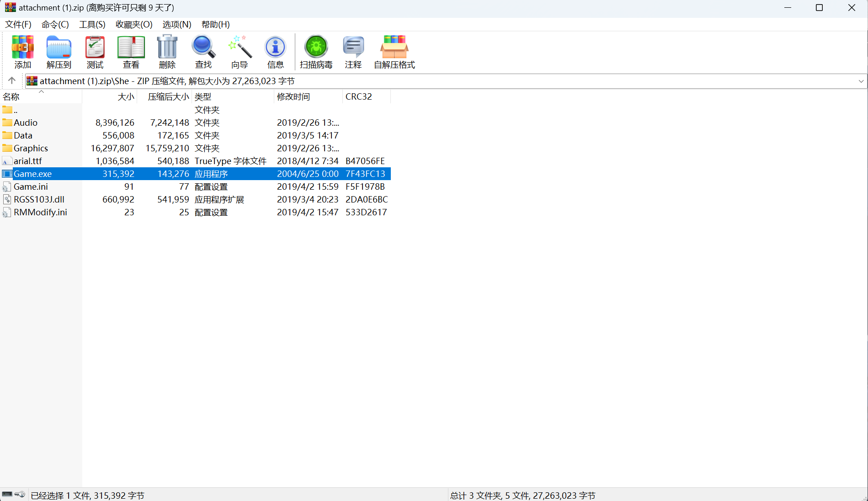
Task: Click Audio size 8,396,126
Action: [115, 123]
